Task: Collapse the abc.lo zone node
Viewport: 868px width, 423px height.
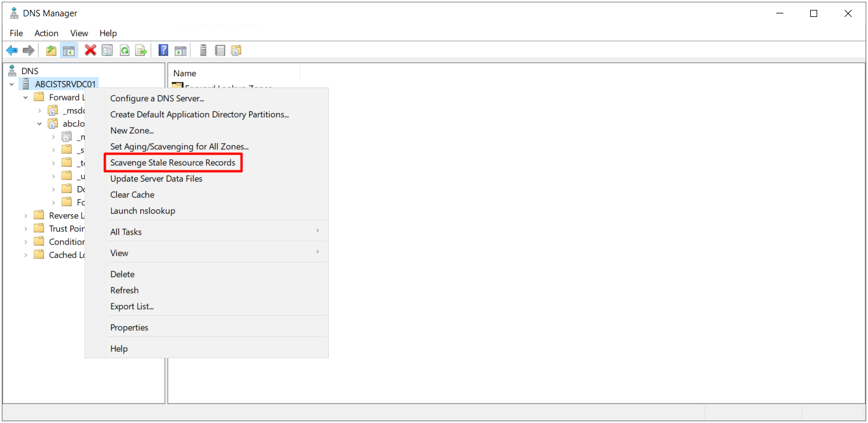Action: click(x=40, y=124)
